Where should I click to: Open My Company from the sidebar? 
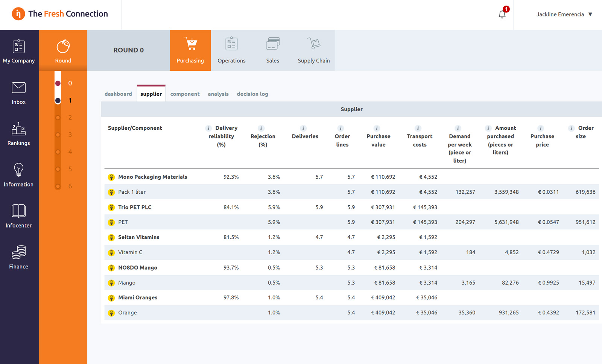click(19, 51)
